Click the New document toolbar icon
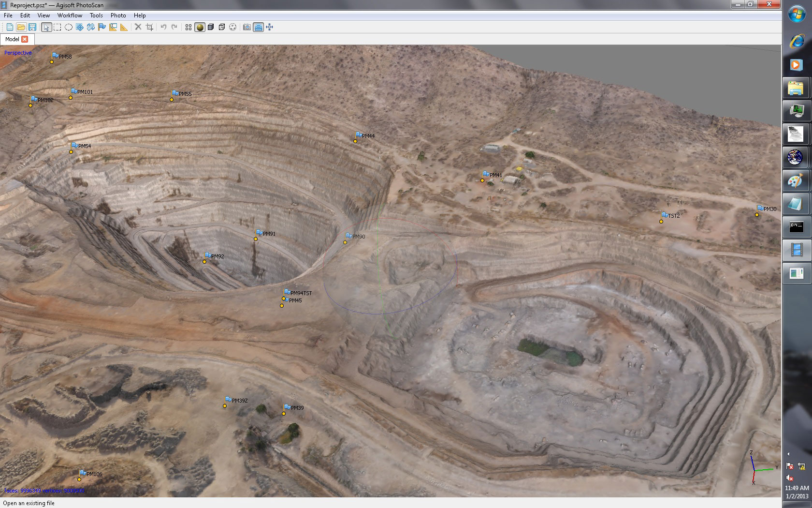This screenshot has width=812, height=508. (10, 27)
